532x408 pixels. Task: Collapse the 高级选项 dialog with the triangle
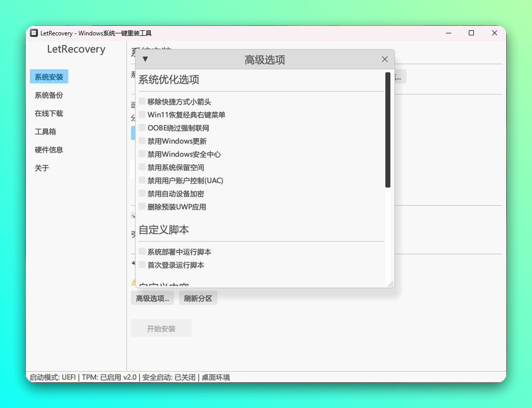click(145, 59)
